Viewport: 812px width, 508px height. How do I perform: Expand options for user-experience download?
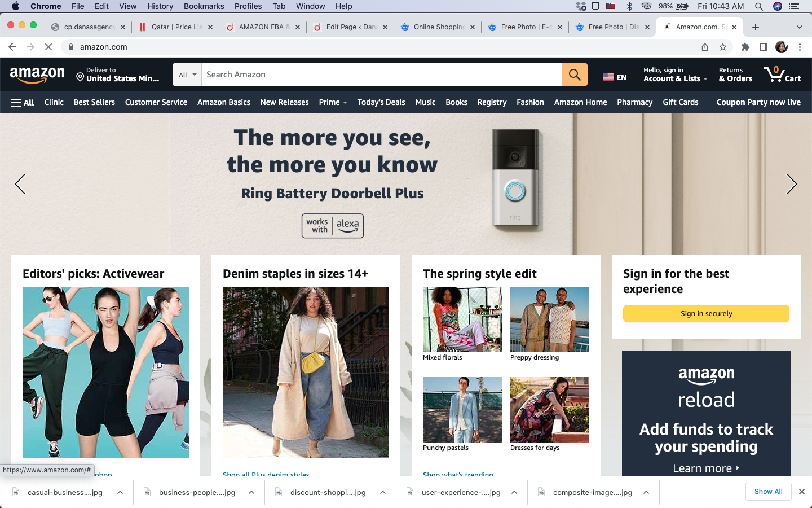click(514, 492)
